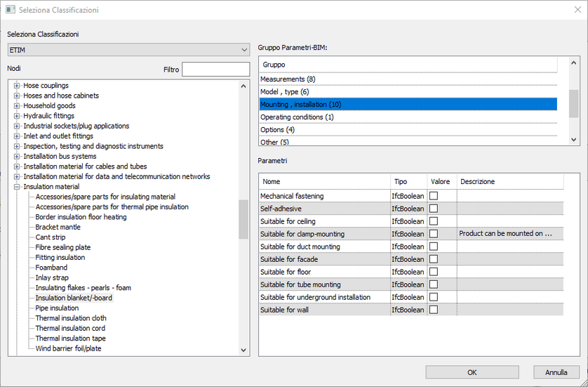Tick the Self-adhesive checkbox
This screenshot has width=588, height=387.
tap(434, 209)
